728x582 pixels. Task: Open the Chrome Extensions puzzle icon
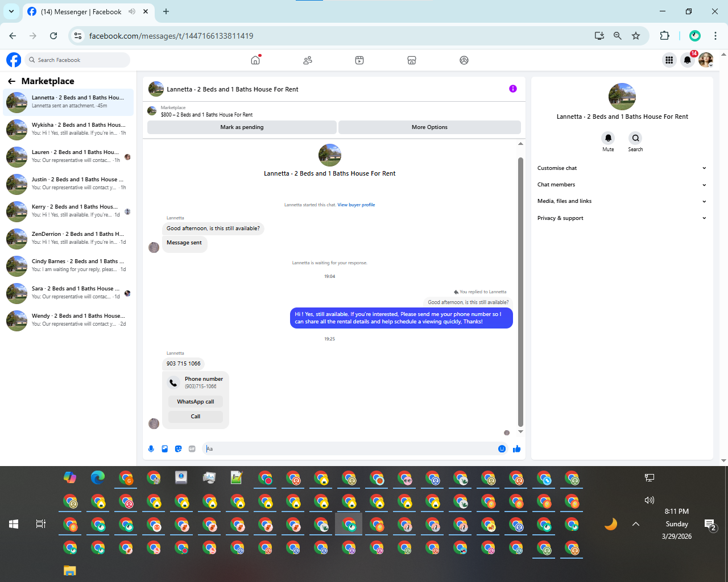point(664,36)
